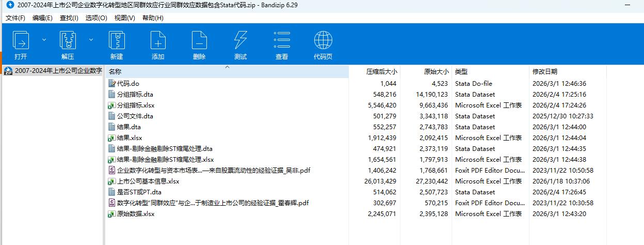This screenshot has height=245, width=644.
Task: Select the 企业数字化转型与资本市场表 pdf by 吴非
Action: 214,170
